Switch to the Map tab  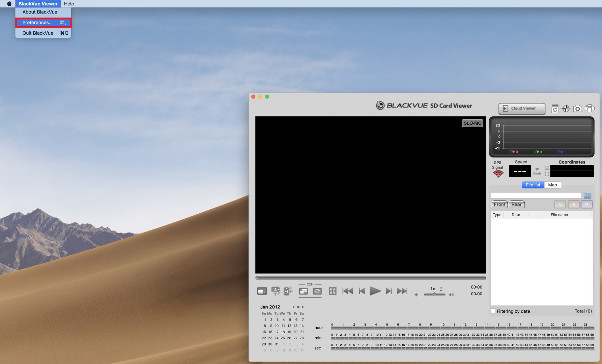pyautogui.click(x=552, y=185)
